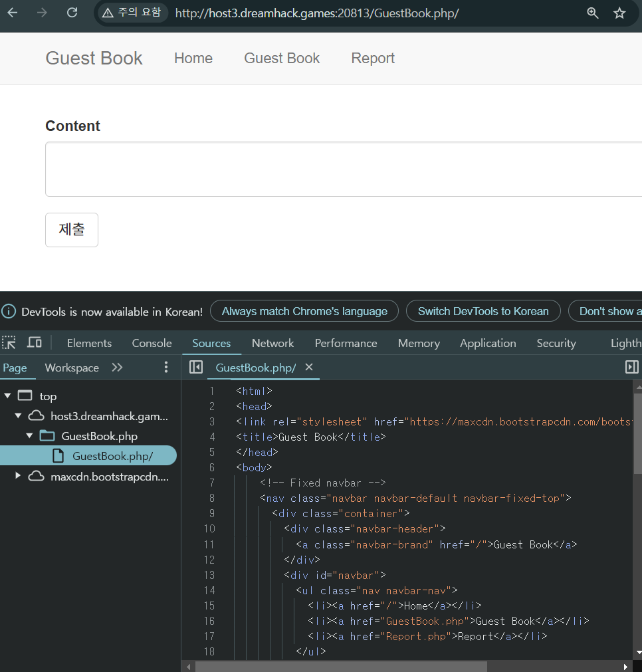
Task: Set breakpoint at line number 11
Action: [x=209, y=545]
